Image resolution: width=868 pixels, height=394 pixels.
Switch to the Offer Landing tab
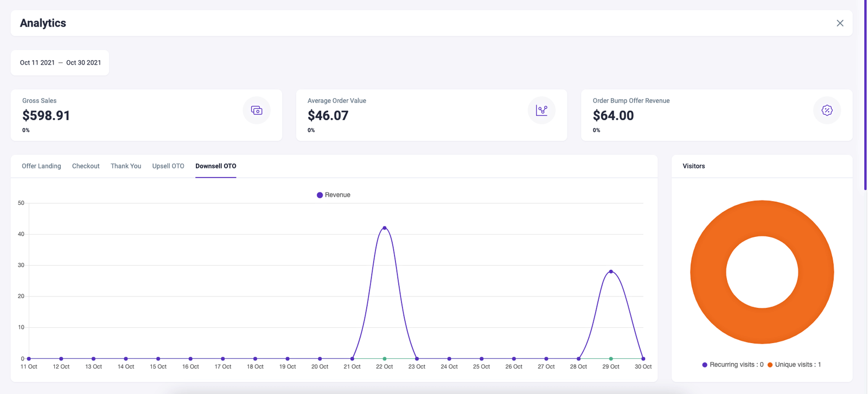41,166
